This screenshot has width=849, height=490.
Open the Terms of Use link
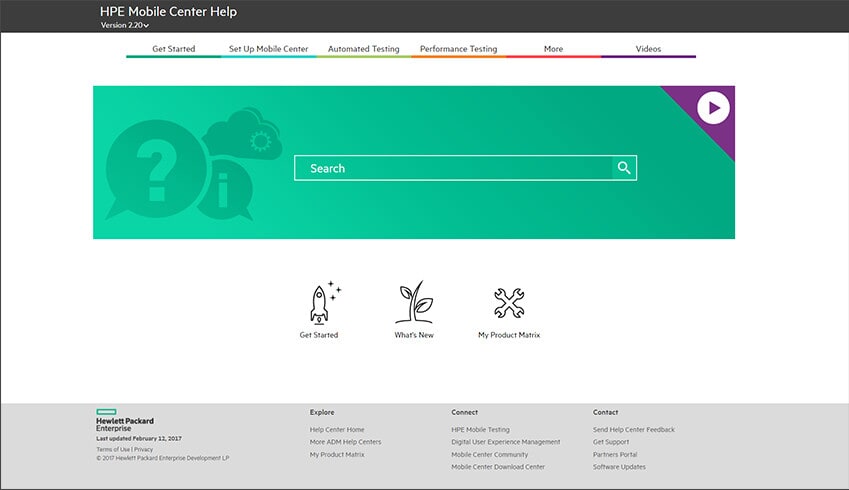113,450
